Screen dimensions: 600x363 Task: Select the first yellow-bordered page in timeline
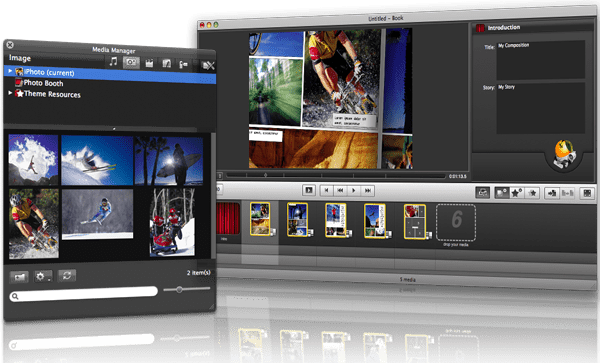tap(260, 219)
